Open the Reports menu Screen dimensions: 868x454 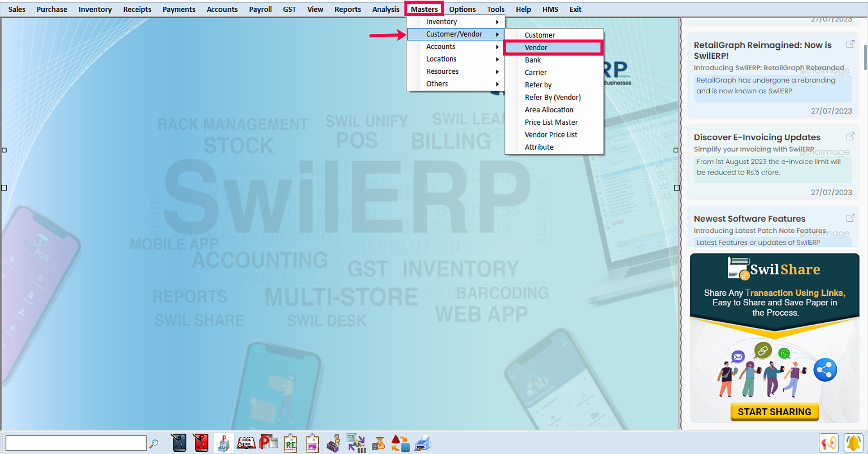point(348,9)
